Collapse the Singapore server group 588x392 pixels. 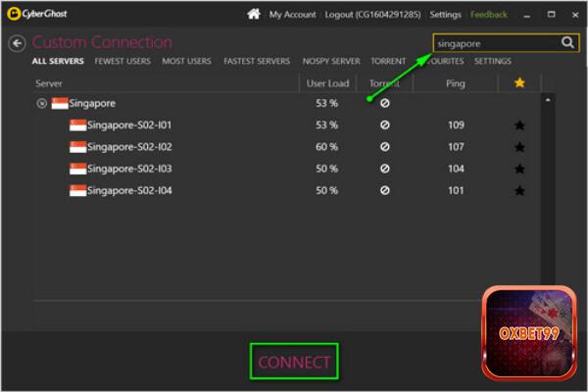[41, 103]
